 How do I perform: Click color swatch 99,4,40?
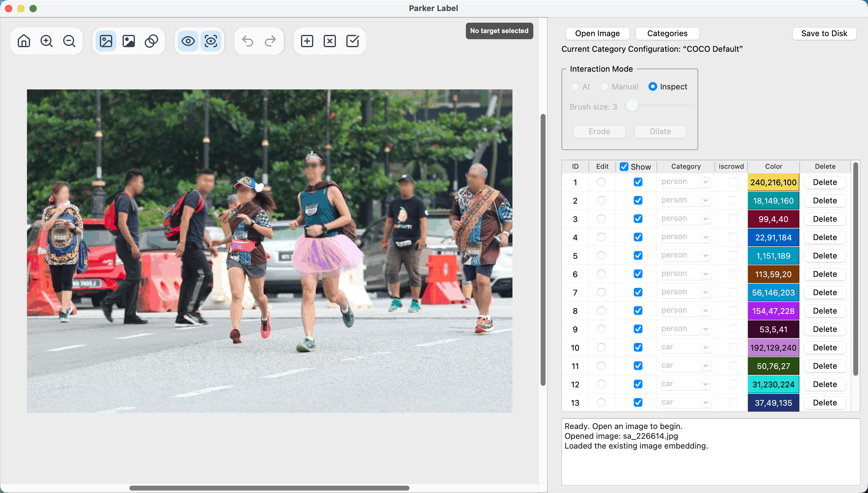[773, 219]
